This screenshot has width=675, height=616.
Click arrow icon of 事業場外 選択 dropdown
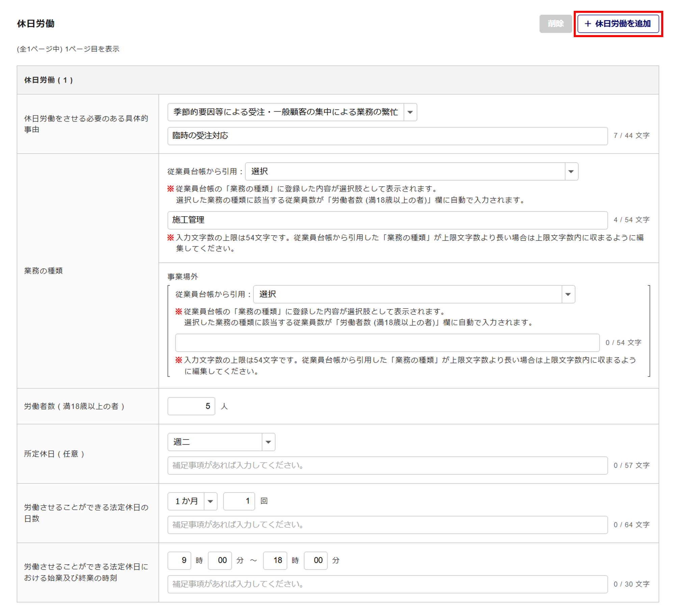(x=568, y=294)
